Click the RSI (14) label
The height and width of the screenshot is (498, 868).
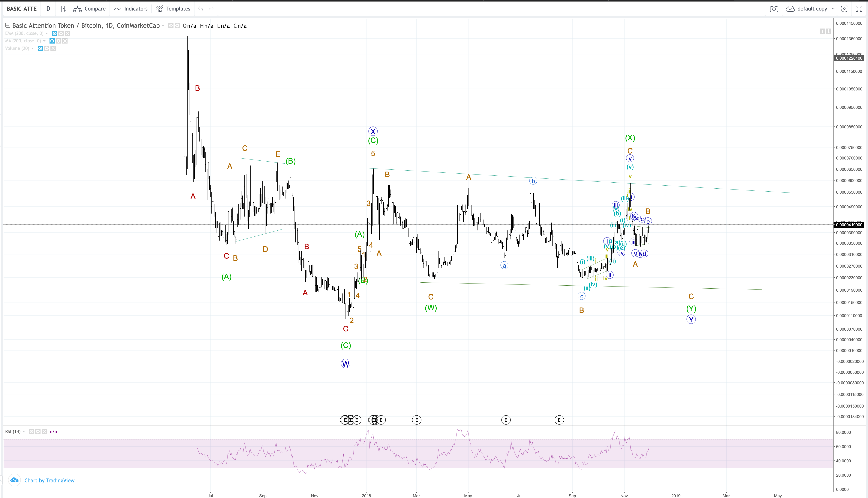pyautogui.click(x=13, y=432)
